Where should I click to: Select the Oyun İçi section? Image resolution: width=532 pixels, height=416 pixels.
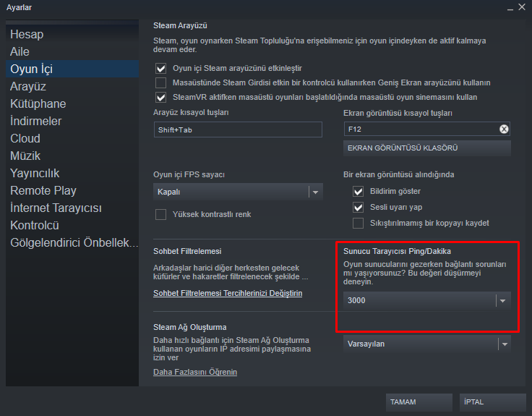click(72, 69)
